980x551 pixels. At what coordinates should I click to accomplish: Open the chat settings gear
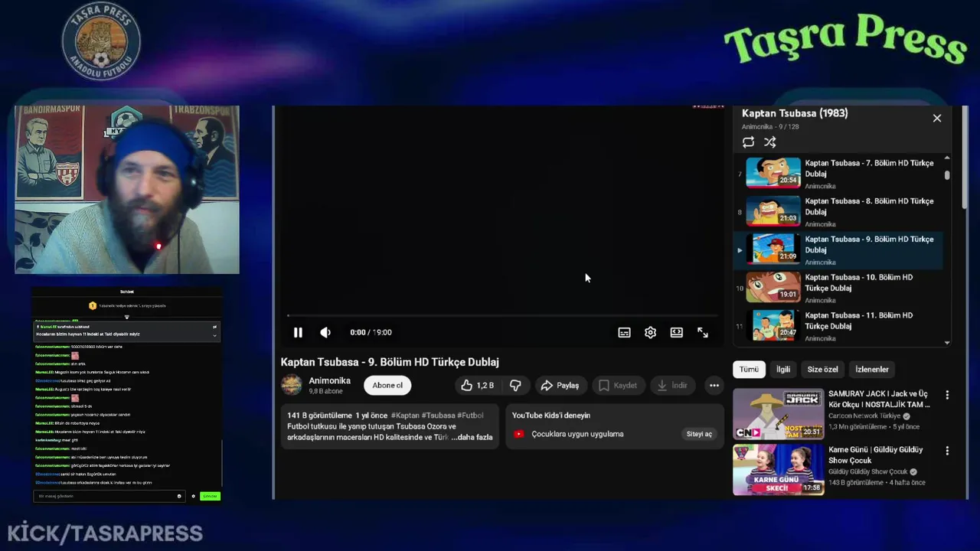(x=193, y=496)
